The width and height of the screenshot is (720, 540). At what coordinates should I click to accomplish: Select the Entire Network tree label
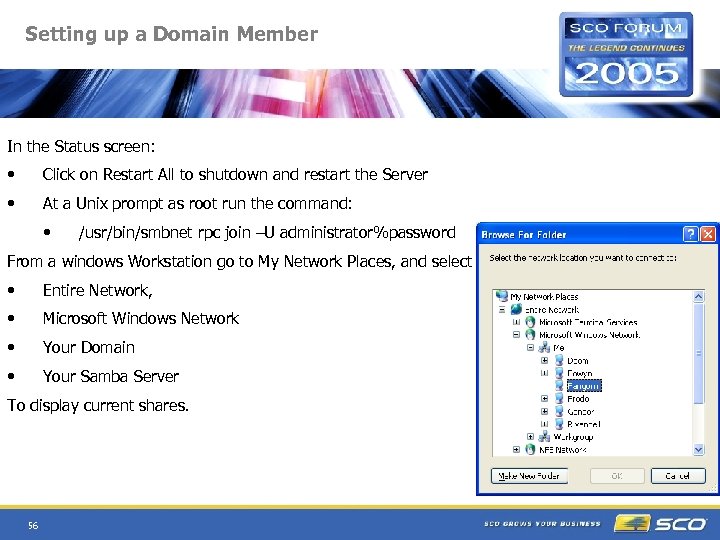point(552,310)
